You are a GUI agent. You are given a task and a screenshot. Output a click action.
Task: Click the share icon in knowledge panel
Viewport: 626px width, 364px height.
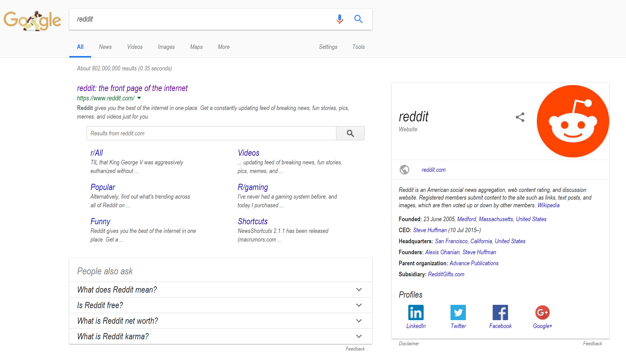tap(520, 117)
